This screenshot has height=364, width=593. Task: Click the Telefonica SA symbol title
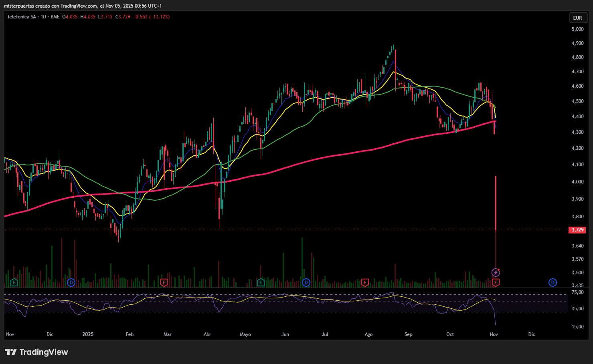(22, 17)
